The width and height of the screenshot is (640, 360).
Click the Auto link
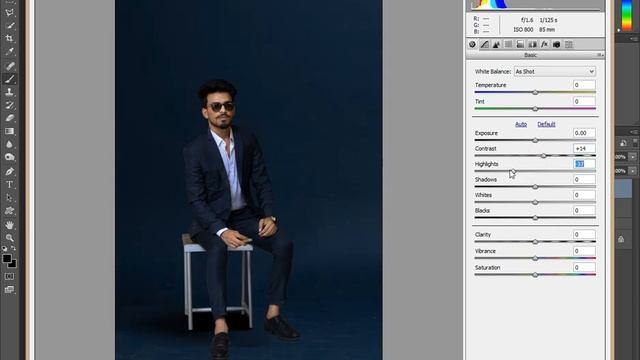click(521, 124)
